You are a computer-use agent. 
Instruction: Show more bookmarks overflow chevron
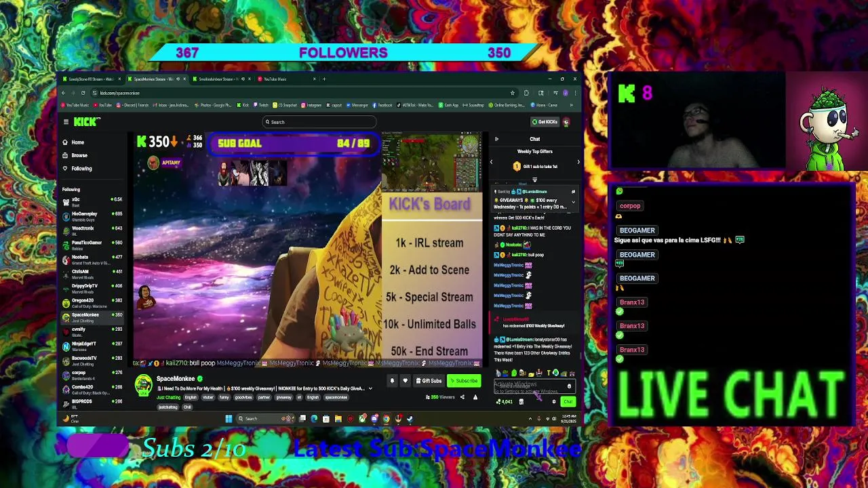click(x=571, y=105)
